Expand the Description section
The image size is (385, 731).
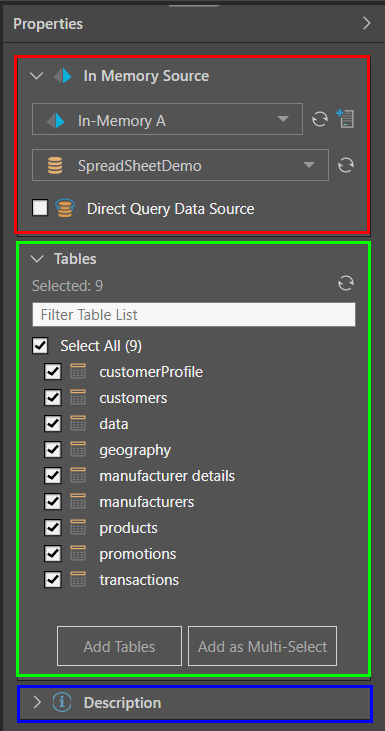pyautogui.click(x=37, y=702)
